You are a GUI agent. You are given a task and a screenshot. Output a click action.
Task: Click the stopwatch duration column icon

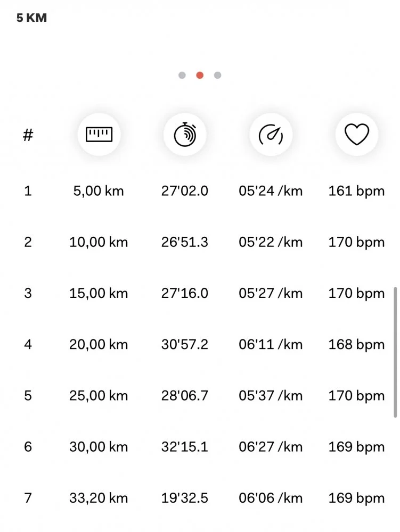(185, 135)
